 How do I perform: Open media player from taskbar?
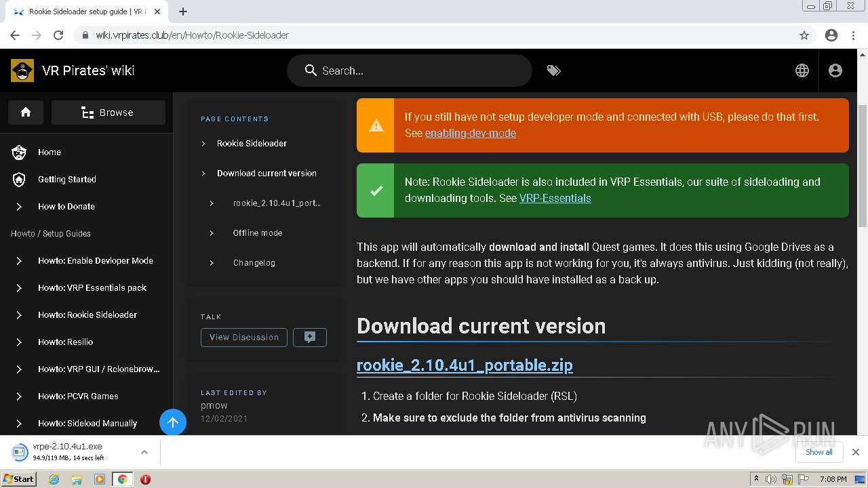(x=100, y=479)
